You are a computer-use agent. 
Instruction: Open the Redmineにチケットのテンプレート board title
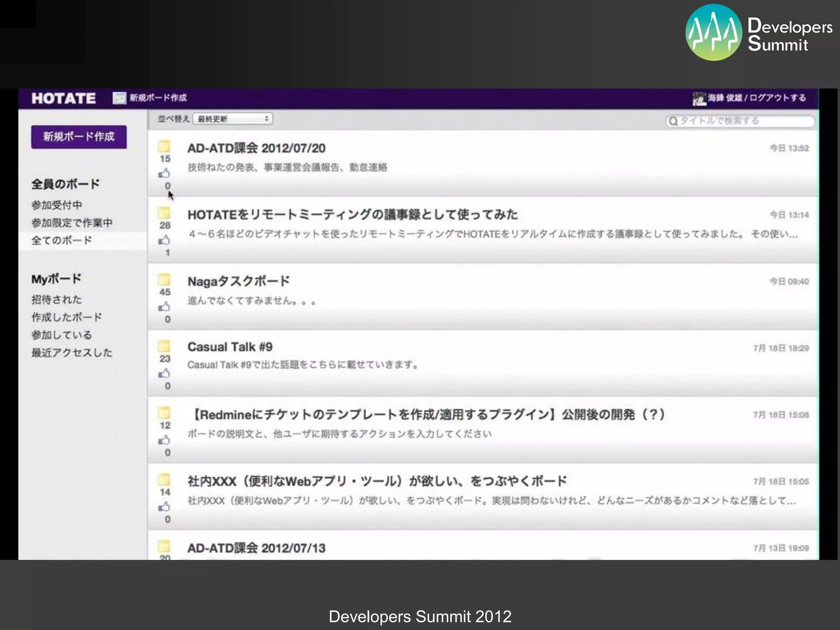[x=427, y=414]
